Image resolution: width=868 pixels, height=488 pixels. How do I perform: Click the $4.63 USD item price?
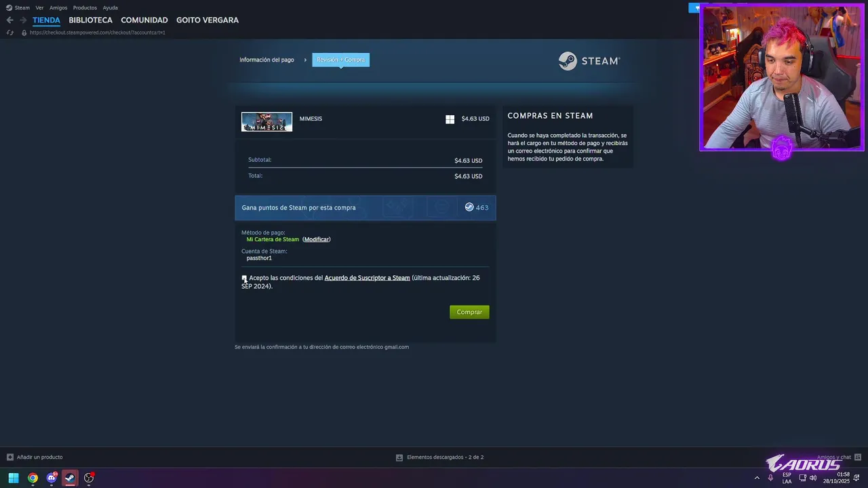click(475, 119)
